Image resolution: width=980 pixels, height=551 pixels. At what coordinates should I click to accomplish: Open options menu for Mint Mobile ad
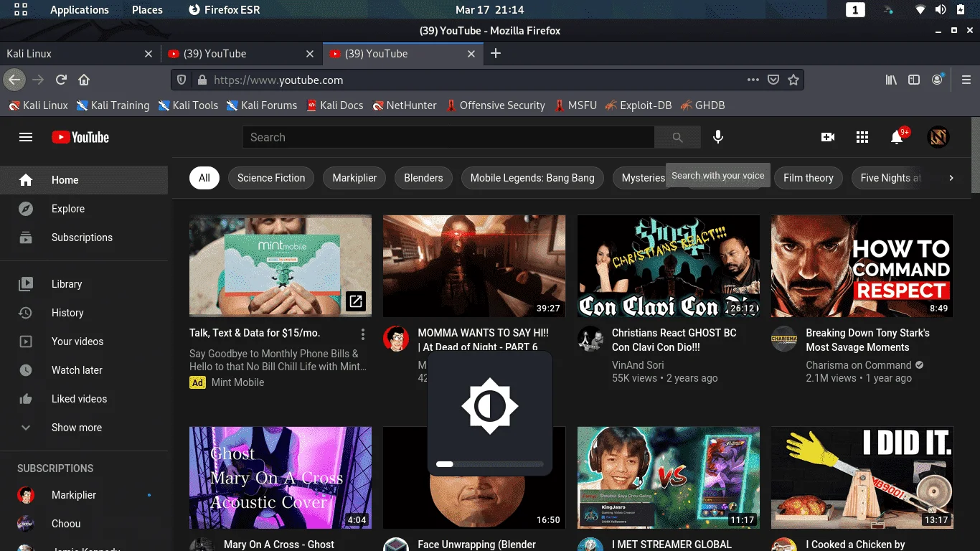363,334
